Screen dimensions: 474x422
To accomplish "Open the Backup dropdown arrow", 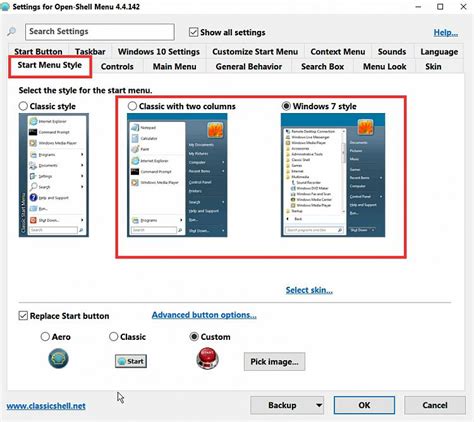I will 319,405.
